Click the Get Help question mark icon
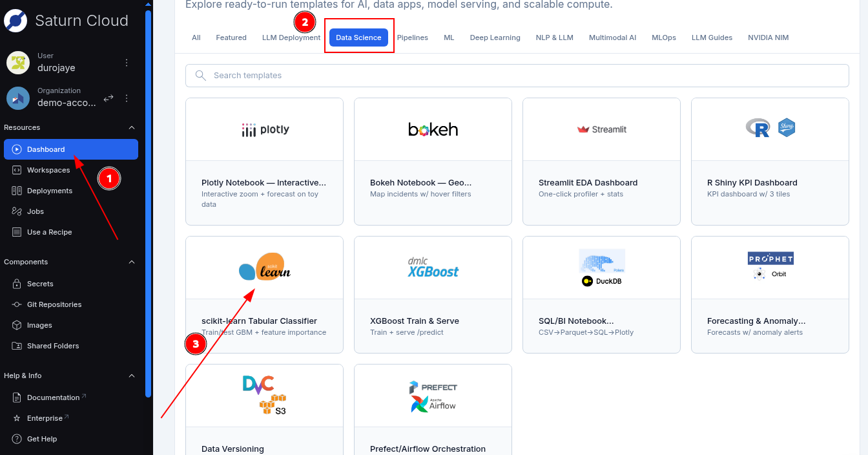 tap(17, 439)
